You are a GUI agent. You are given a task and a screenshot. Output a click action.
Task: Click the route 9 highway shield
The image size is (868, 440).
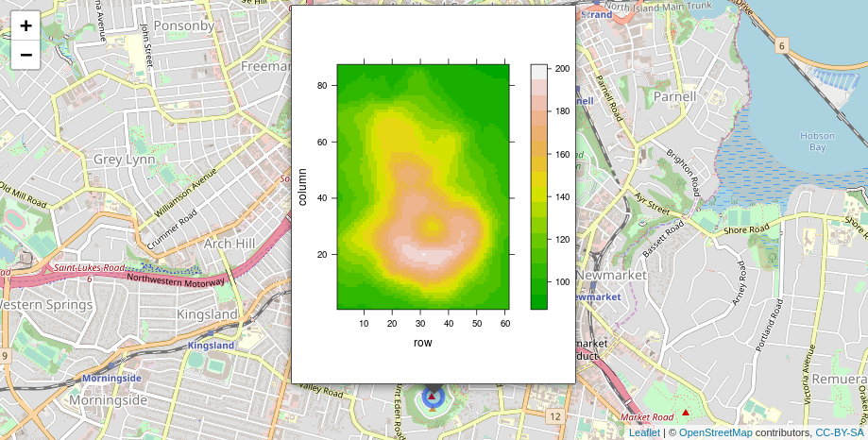tap(5, 356)
